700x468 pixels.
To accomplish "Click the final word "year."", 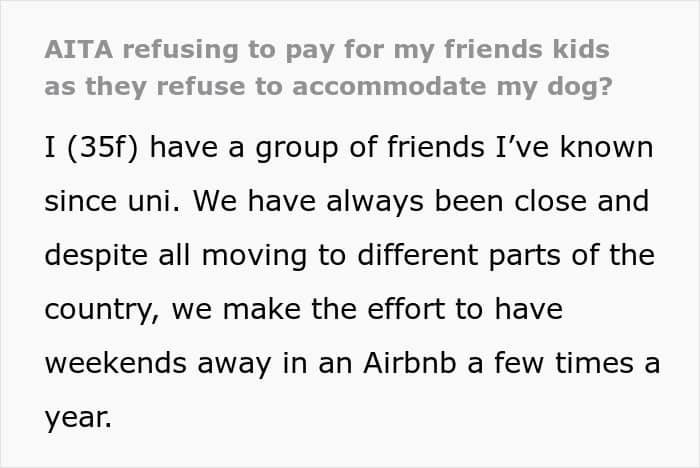I will [x=78, y=418].
